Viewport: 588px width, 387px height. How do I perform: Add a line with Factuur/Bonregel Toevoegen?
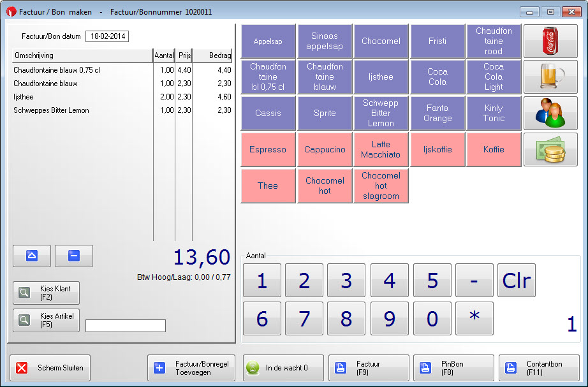coord(191,368)
